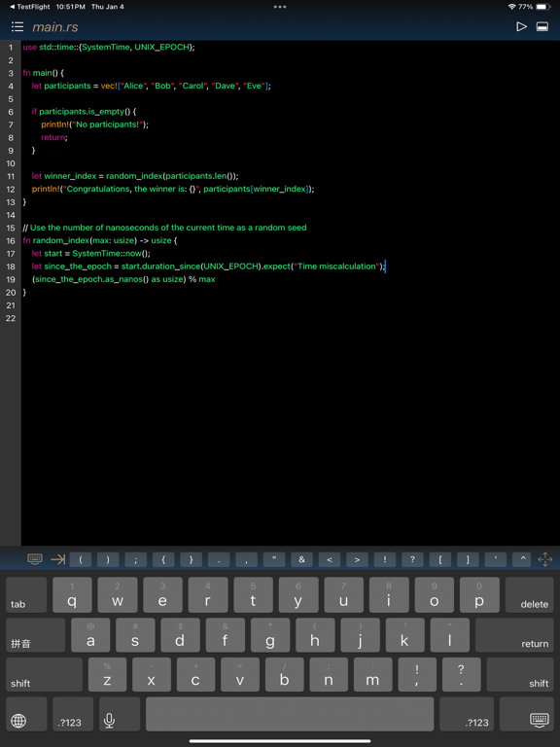Tap the delete key
The image size is (560, 747).
coord(530,595)
